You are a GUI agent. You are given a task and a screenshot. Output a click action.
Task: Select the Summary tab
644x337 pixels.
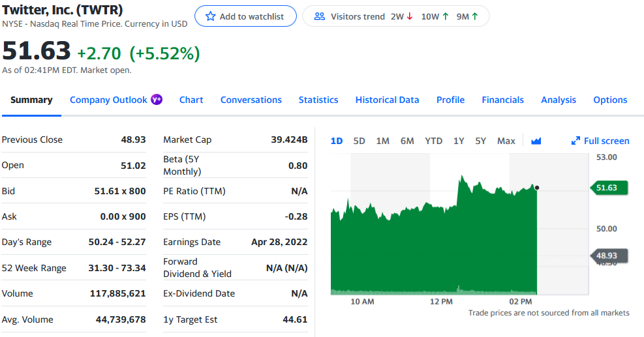(31, 100)
